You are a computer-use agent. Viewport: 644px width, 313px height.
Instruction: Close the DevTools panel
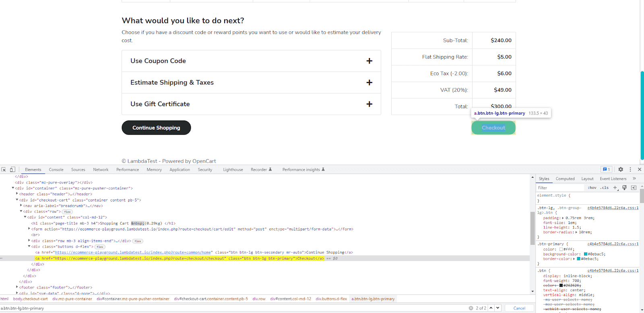[640, 170]
